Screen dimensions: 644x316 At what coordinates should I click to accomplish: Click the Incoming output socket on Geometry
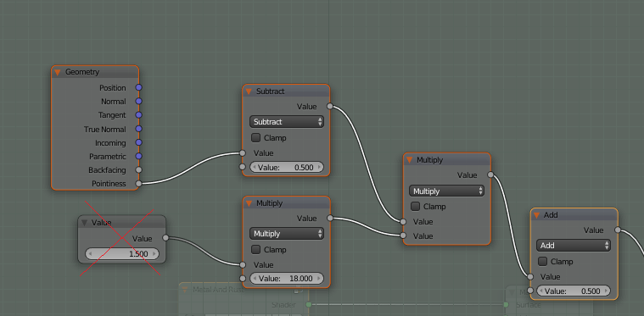click(x=139, y=142)
